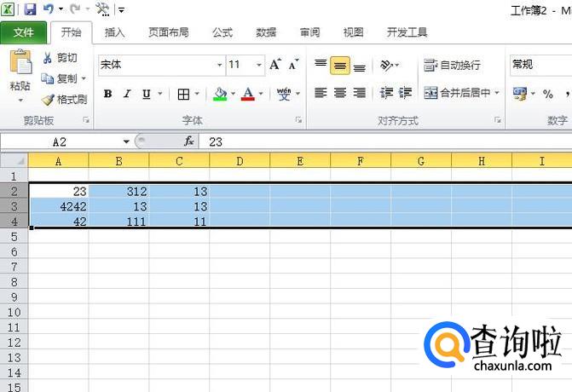This screenshot has height=392, width=572.
Task: Select the column A header
Action: point(58,161)
